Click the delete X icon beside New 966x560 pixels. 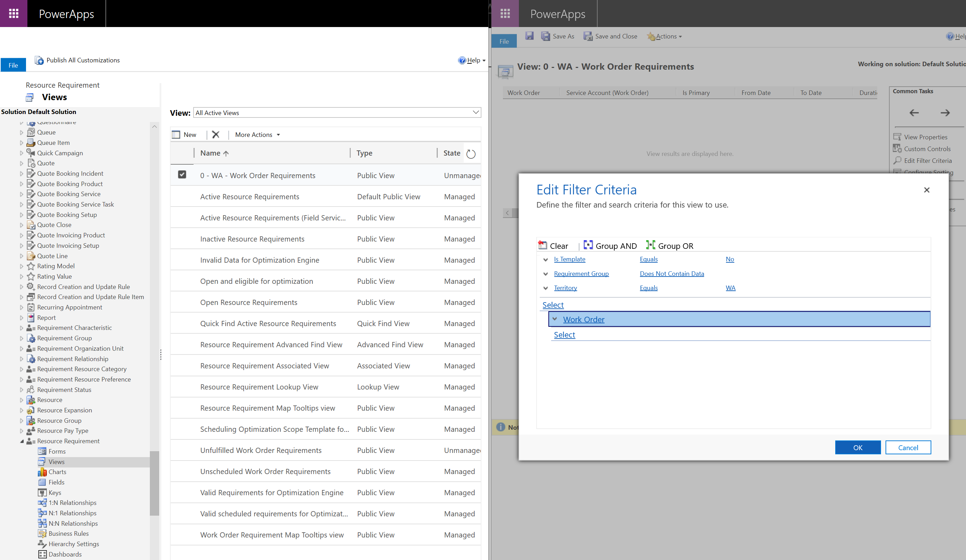pos(216,134)
